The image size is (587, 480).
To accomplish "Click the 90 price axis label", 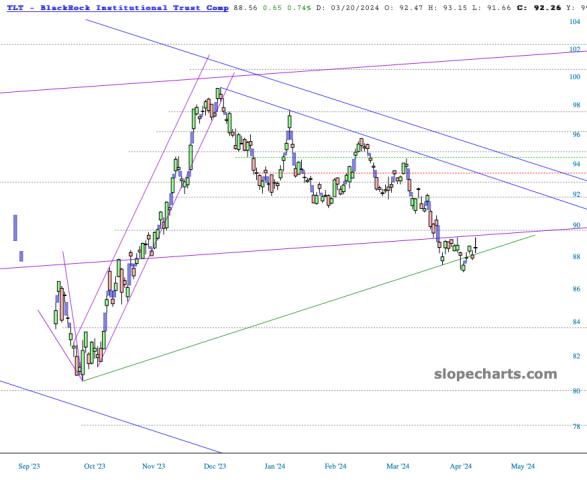I will point(576,225).
